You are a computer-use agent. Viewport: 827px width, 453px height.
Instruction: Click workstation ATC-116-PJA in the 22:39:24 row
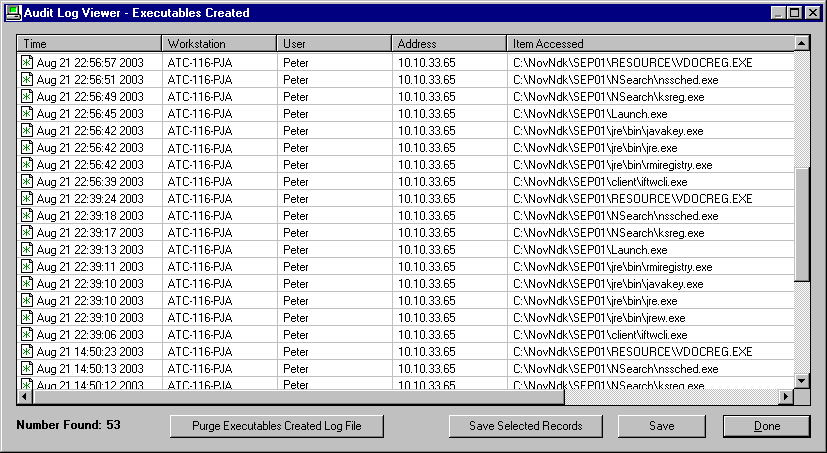click(200, 199)
